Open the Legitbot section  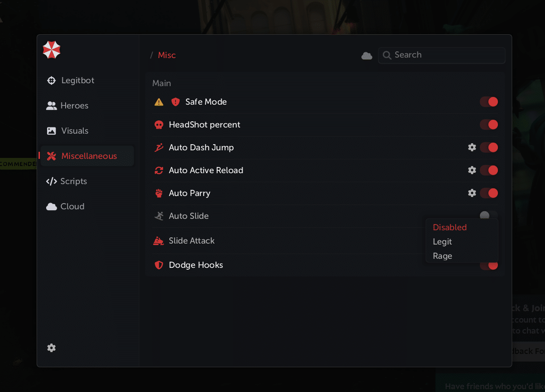[x=78, y=80]
